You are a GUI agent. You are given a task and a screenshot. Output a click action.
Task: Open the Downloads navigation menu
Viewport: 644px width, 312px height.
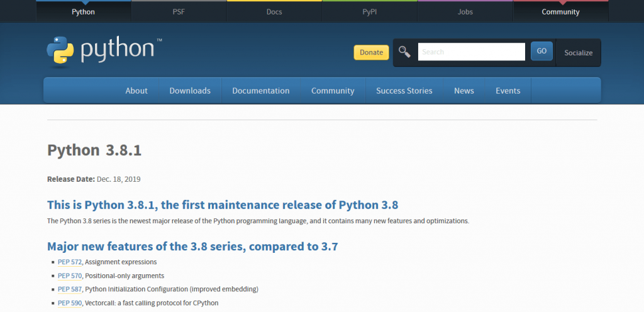coord(190,91)
